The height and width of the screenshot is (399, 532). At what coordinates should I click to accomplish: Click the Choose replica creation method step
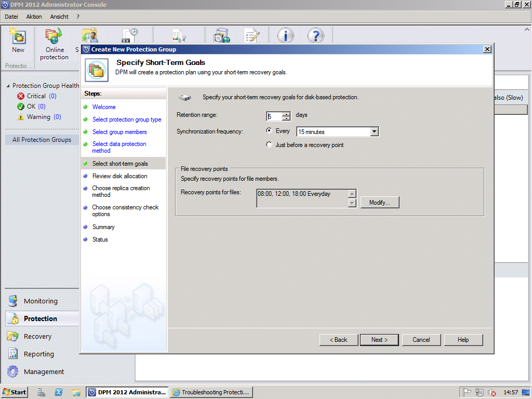121,191
